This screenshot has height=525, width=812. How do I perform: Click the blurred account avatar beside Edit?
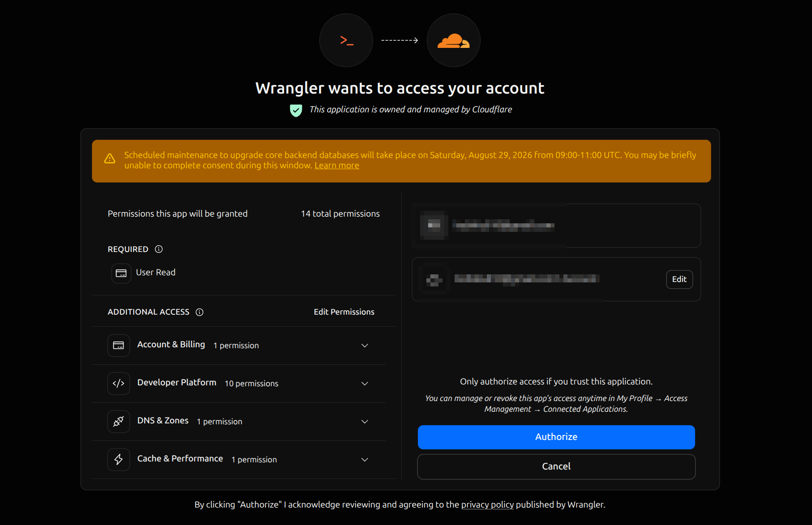(434, 280)
